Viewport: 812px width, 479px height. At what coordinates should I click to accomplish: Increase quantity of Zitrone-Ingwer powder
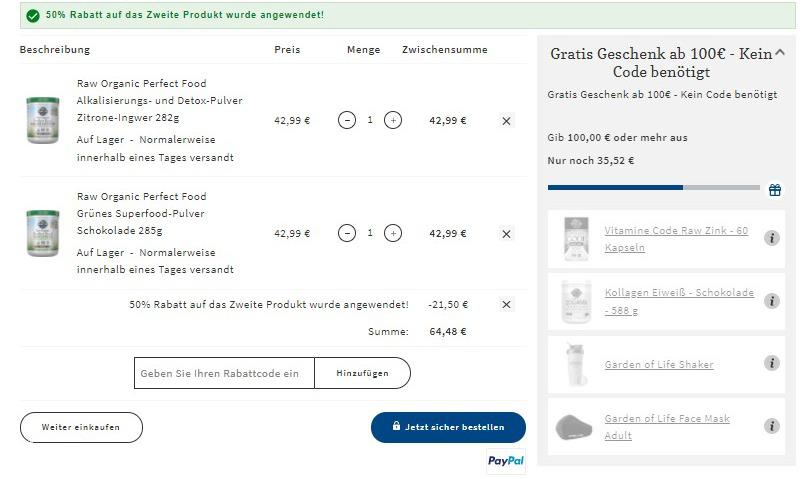click(x=393, y=121)
